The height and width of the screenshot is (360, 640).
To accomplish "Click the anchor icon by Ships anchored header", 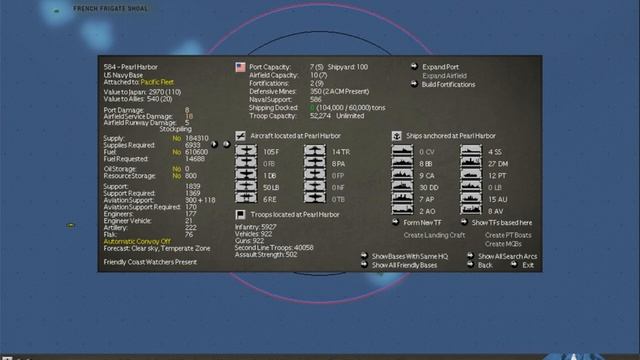I will pos(396,136).
